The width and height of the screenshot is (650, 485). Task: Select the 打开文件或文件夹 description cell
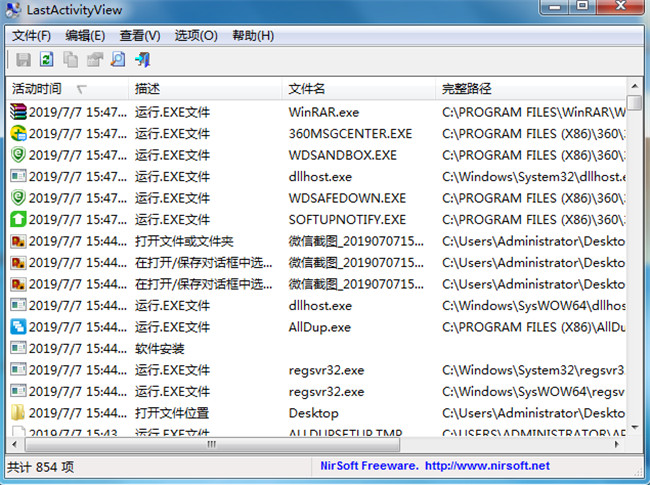184,241
